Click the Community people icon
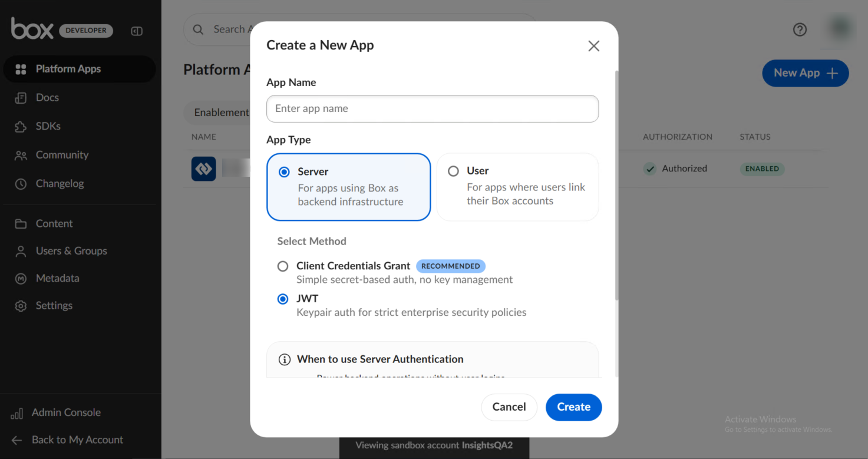This screenshot has width=868, height=459. pos(21,155)
